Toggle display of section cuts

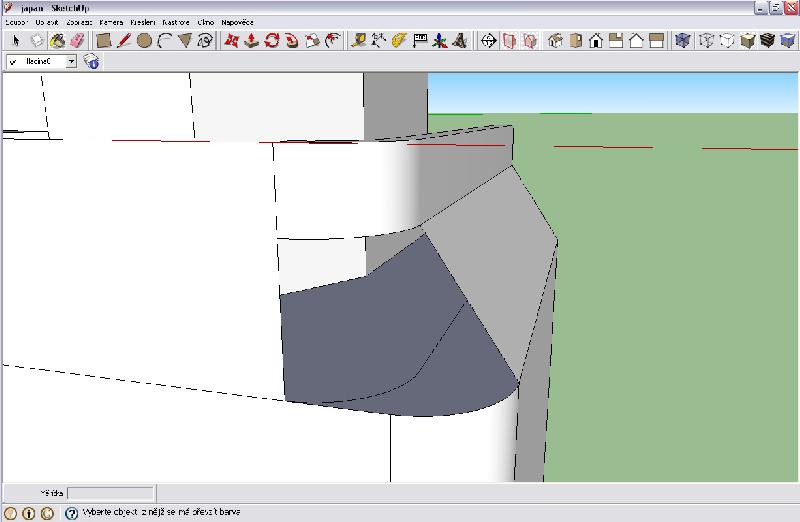[x=529, y=41]
